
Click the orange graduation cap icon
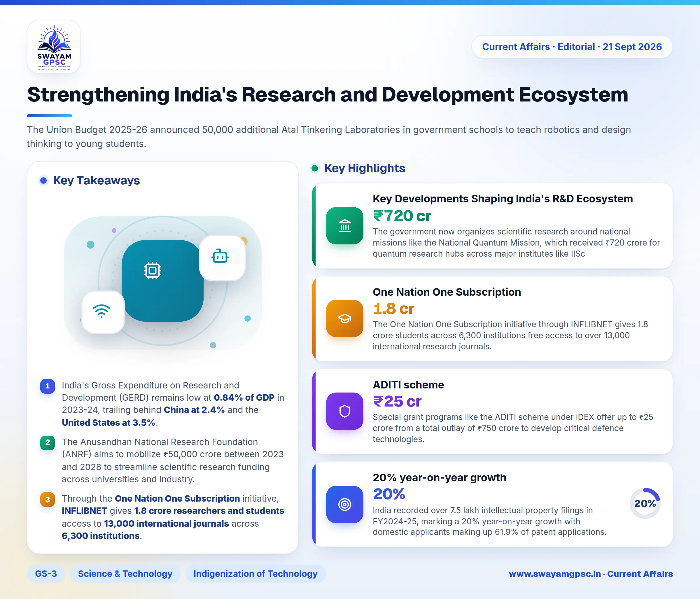pyautogui.click(x=344, y=318)
